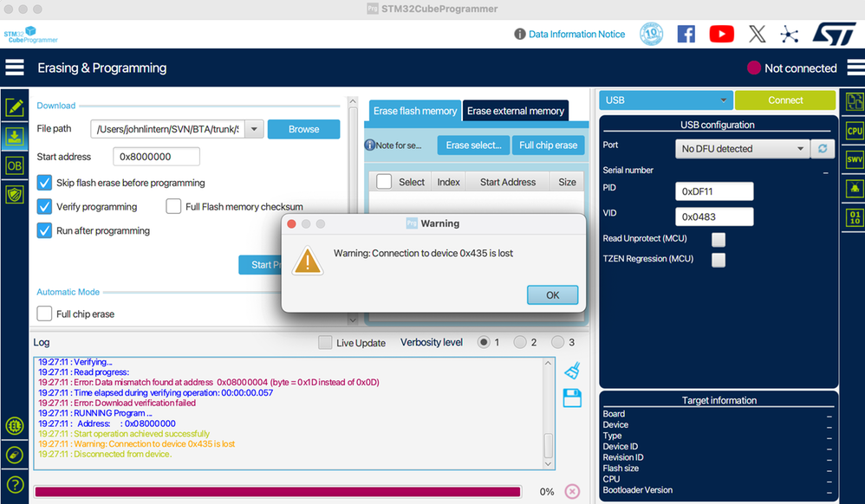865x504 pixels.
Task: Click the download progress bar
Action: [277, 490]
